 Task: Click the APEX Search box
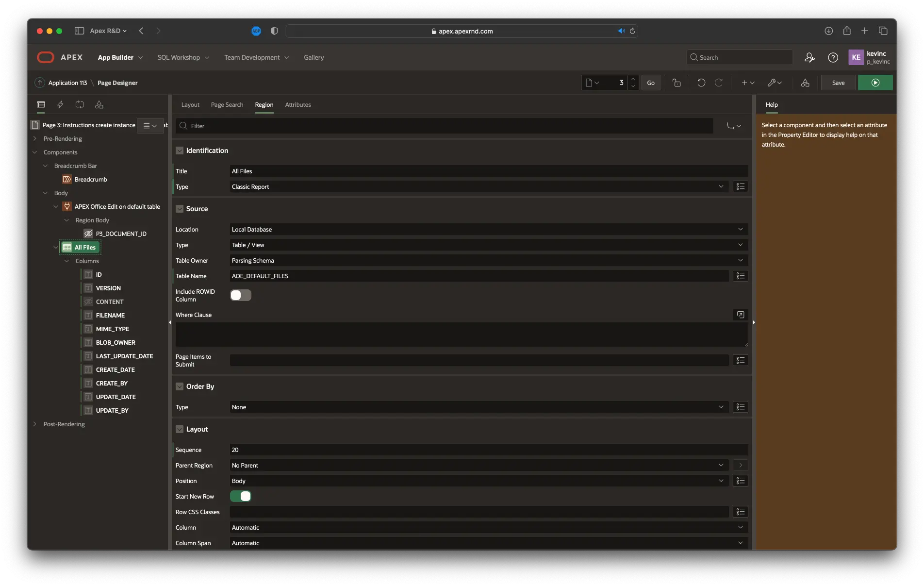[740, 57]
